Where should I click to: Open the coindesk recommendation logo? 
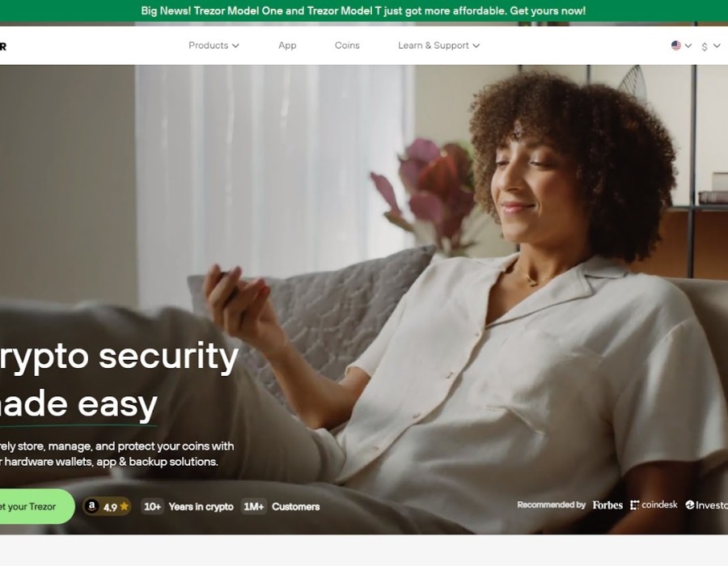[x=654, y=505]
